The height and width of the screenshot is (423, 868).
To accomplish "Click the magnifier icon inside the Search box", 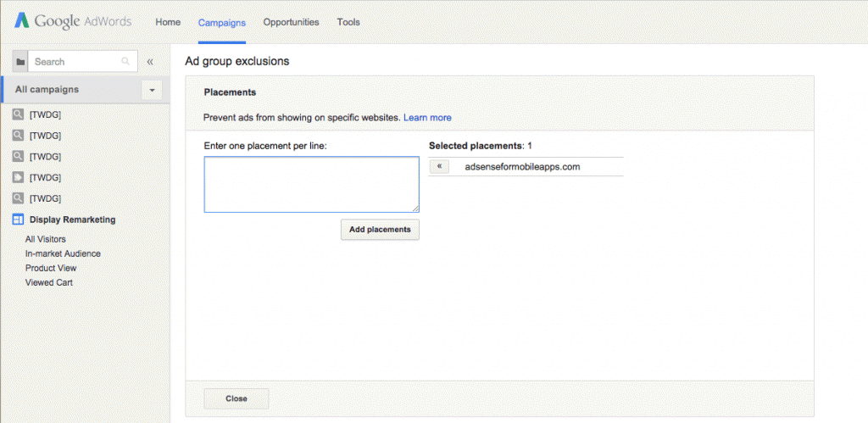I will tap(125, 61).
